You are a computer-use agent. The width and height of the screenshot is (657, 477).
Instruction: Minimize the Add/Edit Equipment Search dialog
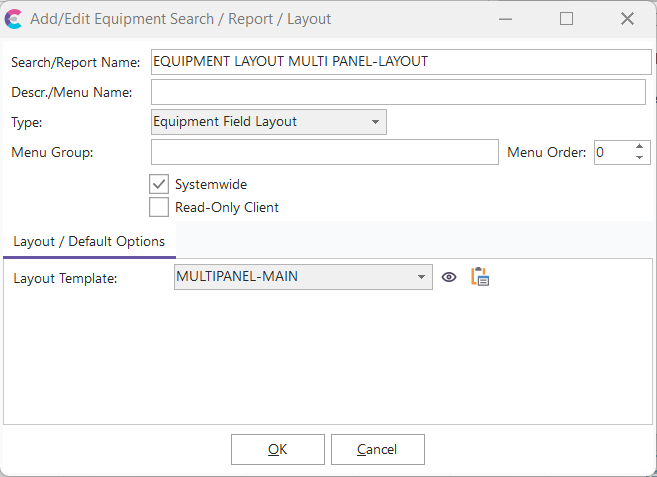point(506,18)
